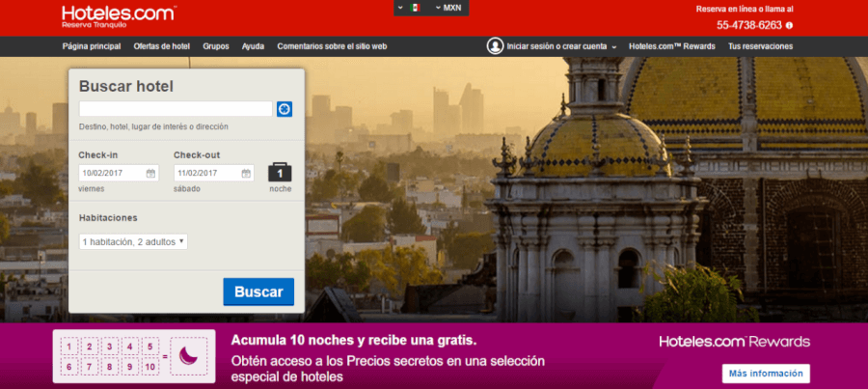Click the Check-out date field

tap(214, 173)
